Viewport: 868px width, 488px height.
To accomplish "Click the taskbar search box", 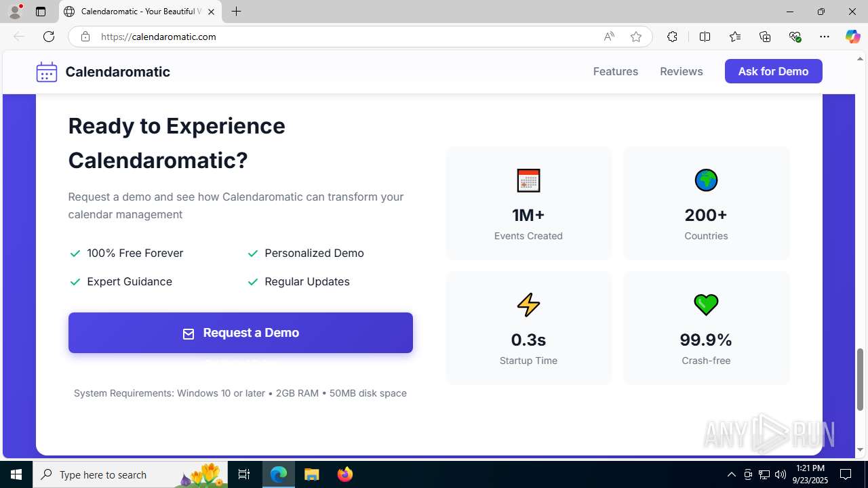I will [x=130, y=474].
